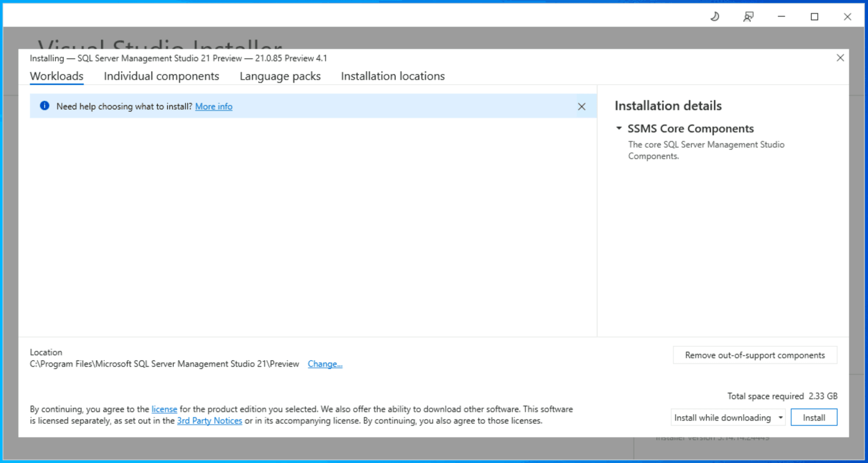Open the More info link
The height and width of the screenshot is (463, 868).
click(x=214, y=106)
